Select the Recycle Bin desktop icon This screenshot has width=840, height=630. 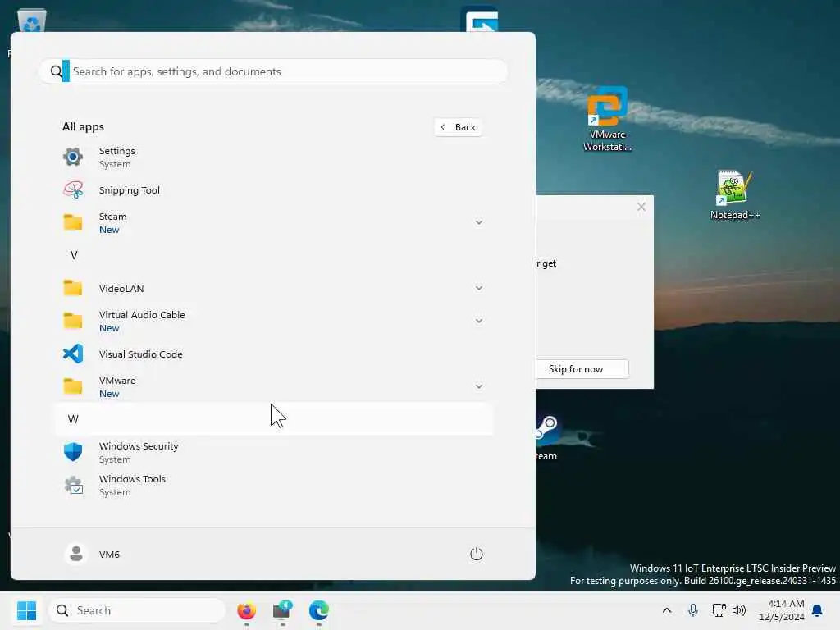(32, 21)
